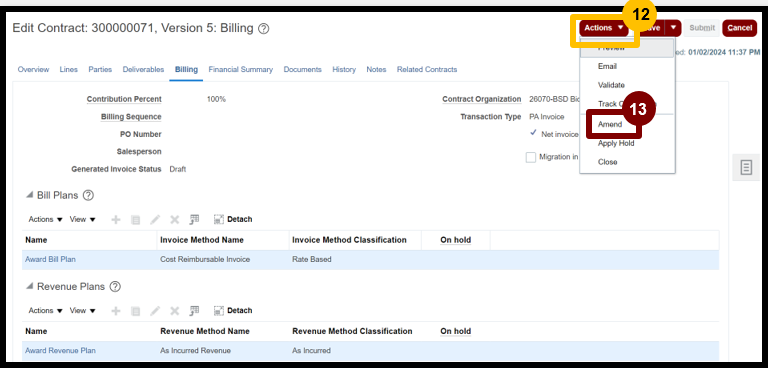Viewport: 768px width, 368px height.
Task: Click edit pencil icon in Revenue Plans toolbar
Action: (155, 311)
